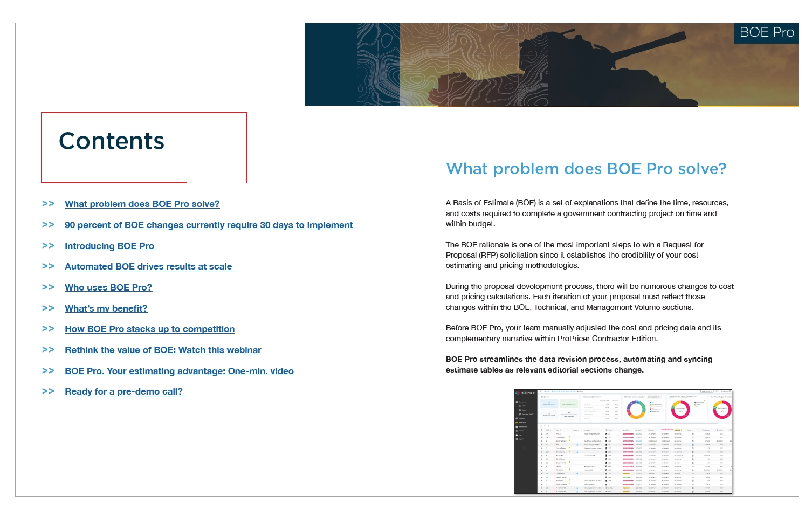812x517 pixels.
Task: Open 'BOE Pro. Your estimating advantage' video link
Action: tap(179, 371)
